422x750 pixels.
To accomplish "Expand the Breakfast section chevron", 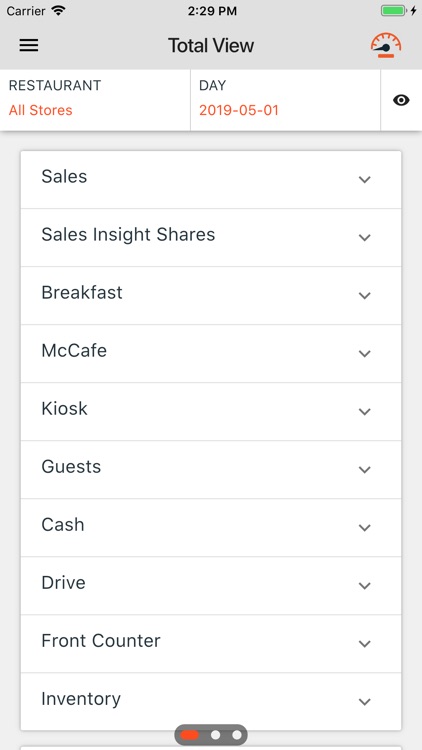I will tap(365, 296).
